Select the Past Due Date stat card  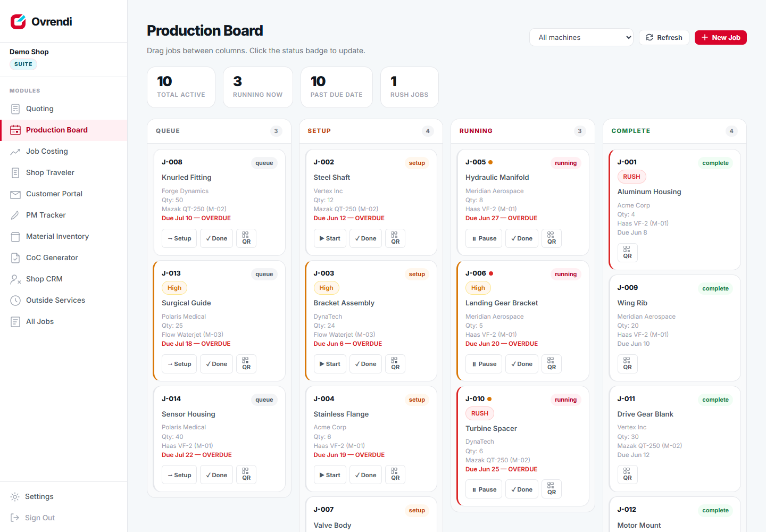(337, 87)
